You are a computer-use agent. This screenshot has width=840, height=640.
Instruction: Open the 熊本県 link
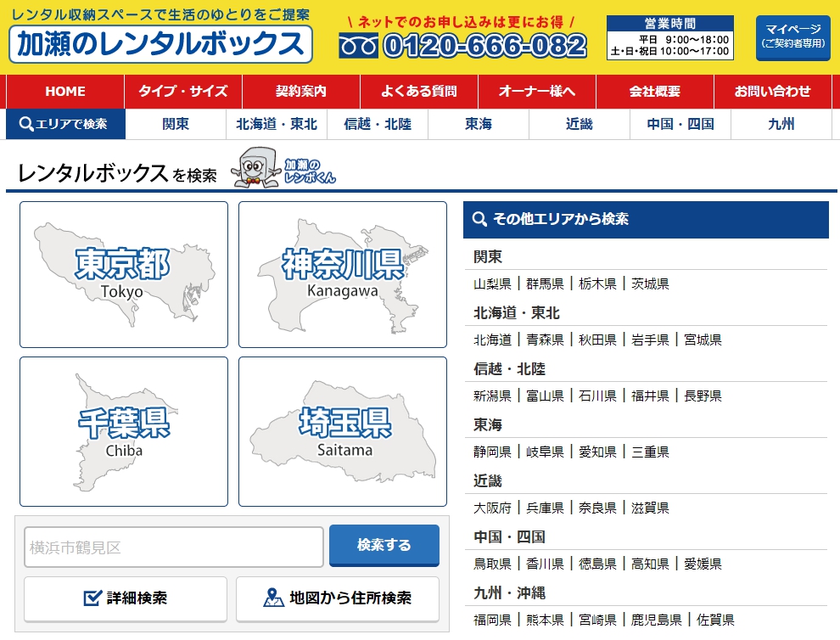click(545, 620)
